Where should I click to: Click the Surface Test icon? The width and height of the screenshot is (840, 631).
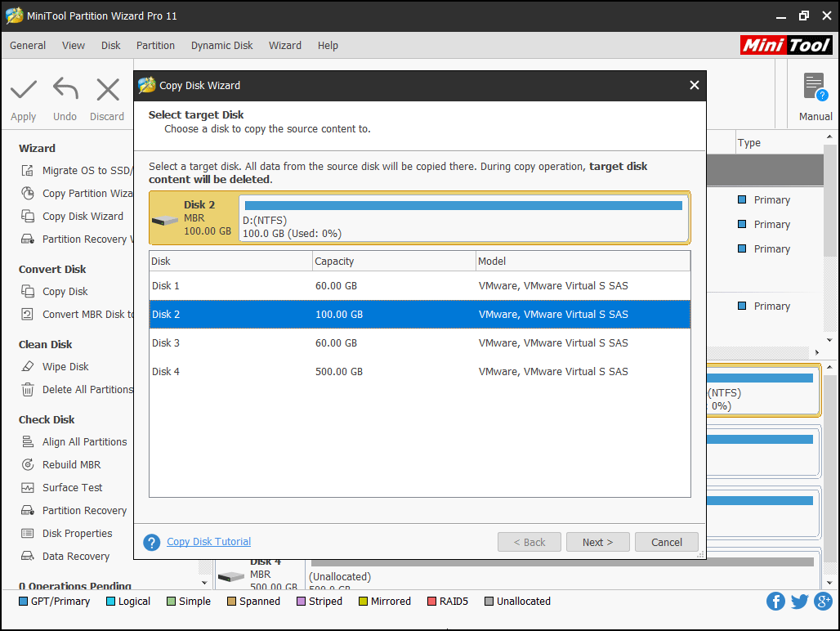click(x=27, y=487)
